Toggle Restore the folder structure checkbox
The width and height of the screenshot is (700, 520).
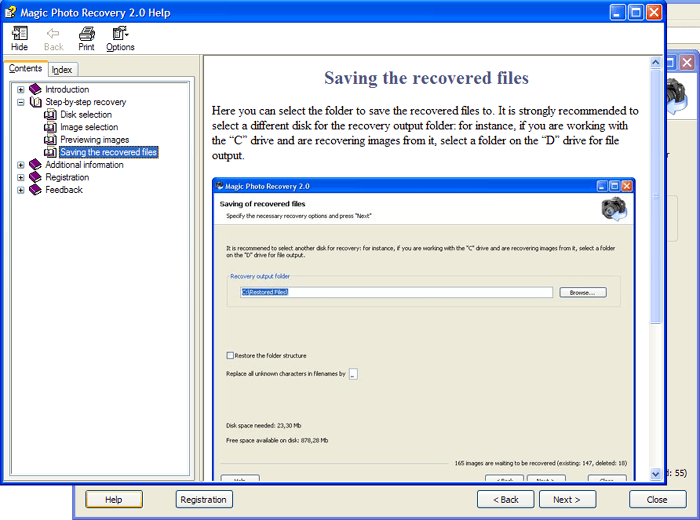(x=230, y=356)
